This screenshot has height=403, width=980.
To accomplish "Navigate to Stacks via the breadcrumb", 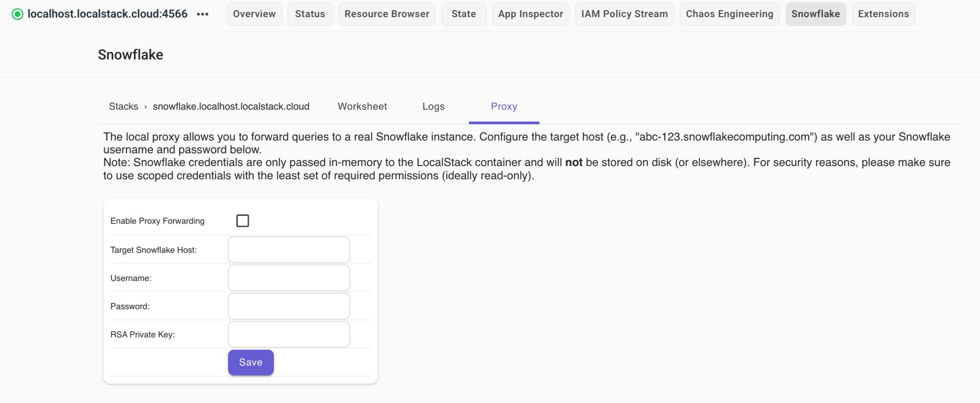I will pyautogui.click(x=123, y=106).
